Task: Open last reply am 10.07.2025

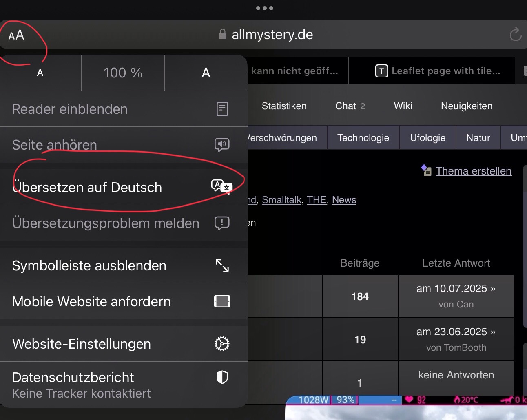Action: 456,289
